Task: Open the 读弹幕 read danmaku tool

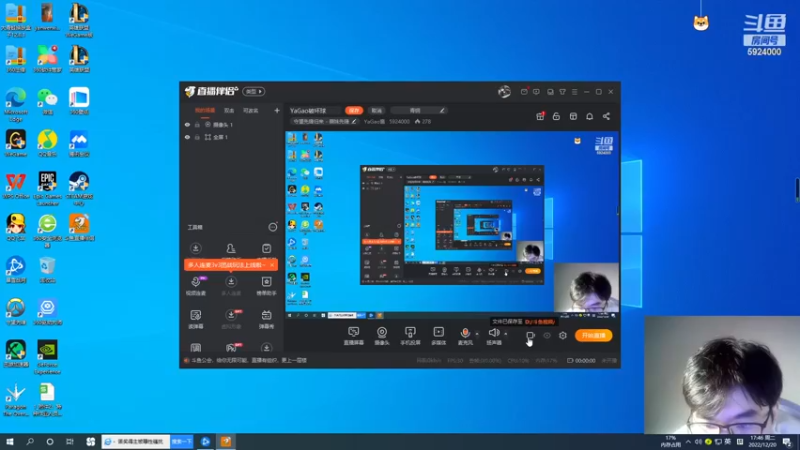Action: pyautogui.click(x=196, y=319)
